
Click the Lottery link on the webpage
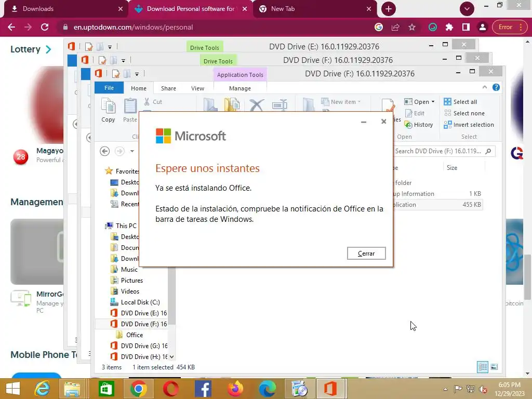click(31, 49)
